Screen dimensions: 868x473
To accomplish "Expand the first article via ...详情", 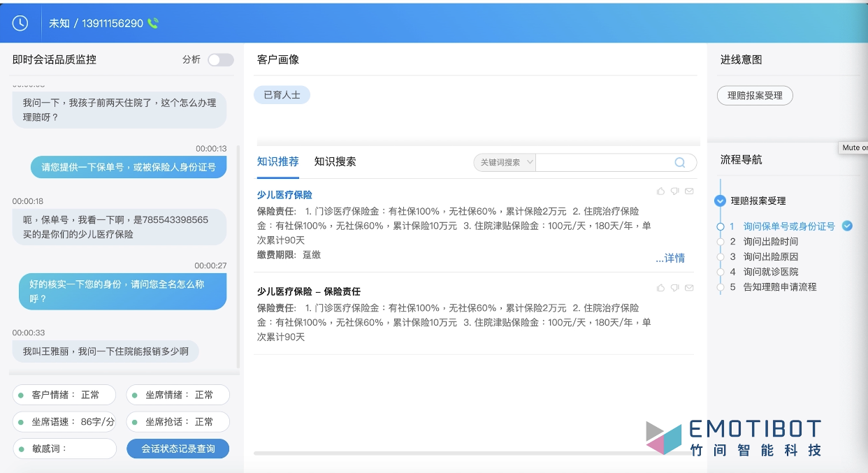I will tap(670, 258).
